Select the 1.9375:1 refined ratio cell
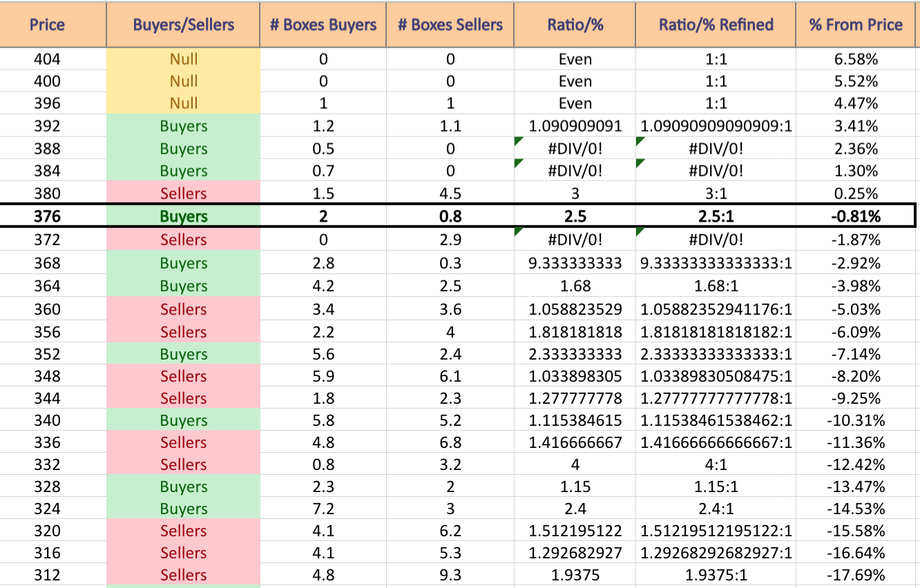 click(716, 575)
